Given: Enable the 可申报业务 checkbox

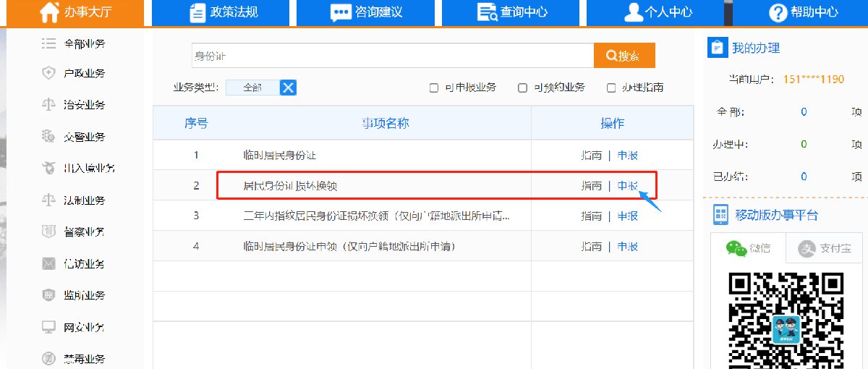Looking at the screenshot, I should point(434,88).
